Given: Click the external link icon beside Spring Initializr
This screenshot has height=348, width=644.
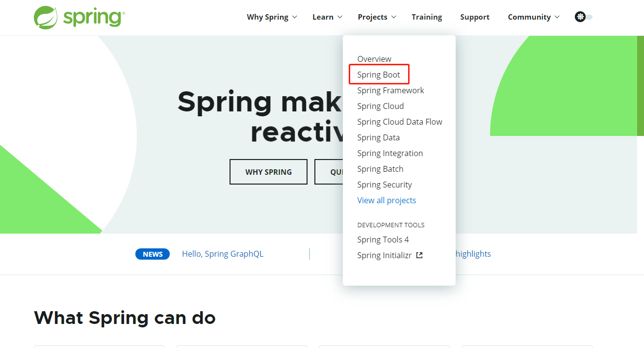Looking at the screenshot, I should 418,255.
